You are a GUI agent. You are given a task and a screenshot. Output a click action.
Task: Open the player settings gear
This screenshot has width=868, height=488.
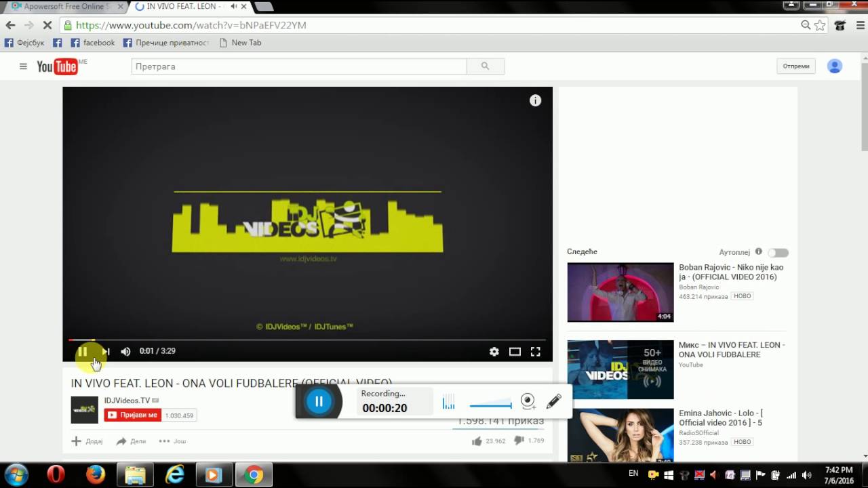[x=494, y=351]
